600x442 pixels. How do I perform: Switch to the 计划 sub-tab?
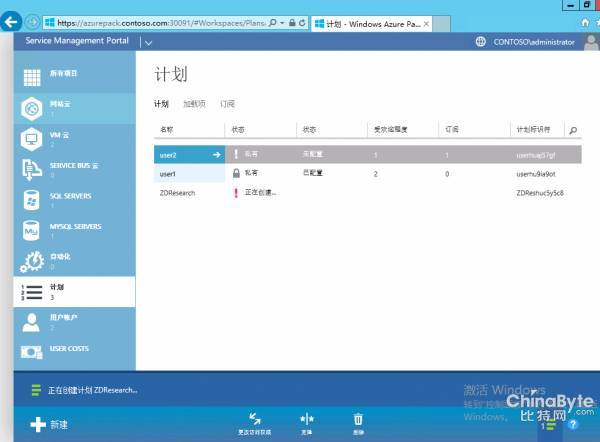click(161, 104)
